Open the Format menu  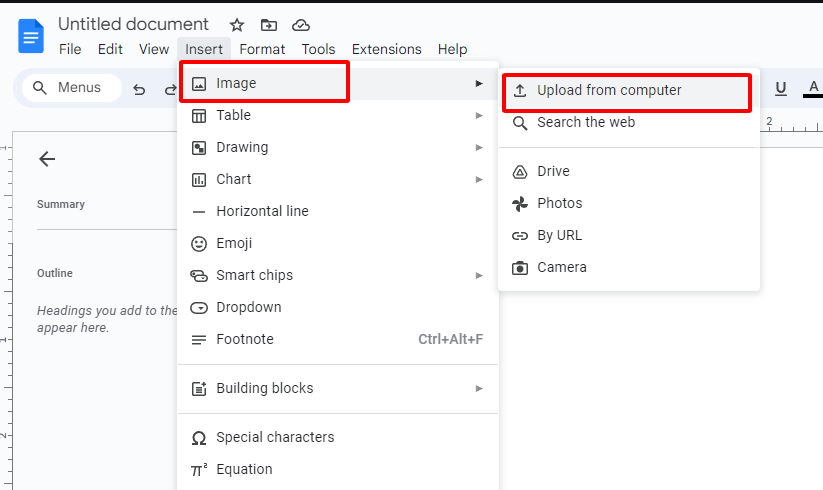tap(262, 49)
